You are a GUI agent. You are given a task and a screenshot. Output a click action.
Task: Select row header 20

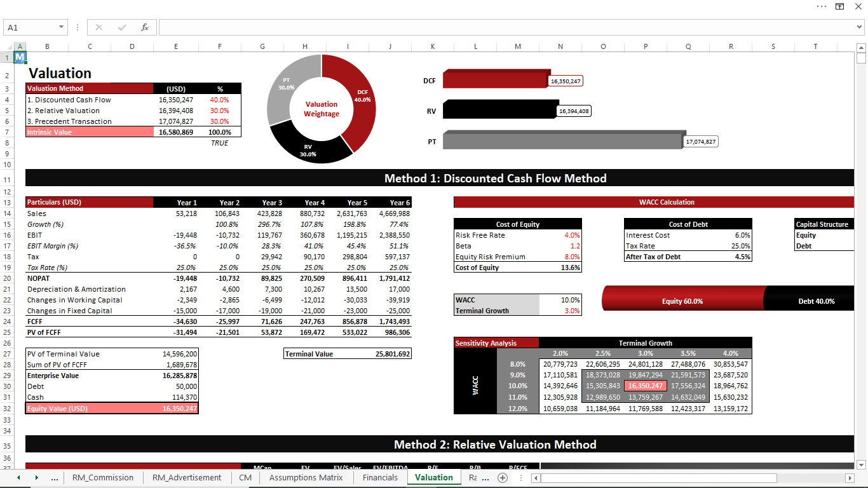pyautogui.click(x=7, y=278)
